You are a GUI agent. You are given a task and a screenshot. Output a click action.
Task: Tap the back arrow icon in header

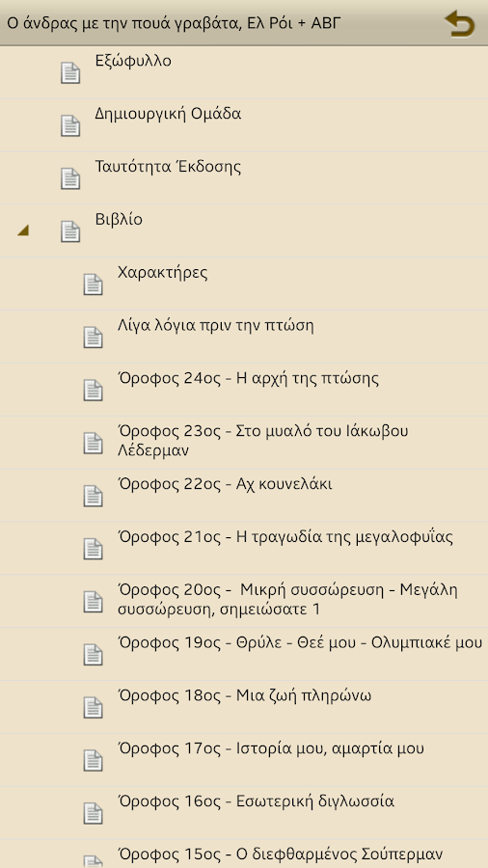[459, 24]
